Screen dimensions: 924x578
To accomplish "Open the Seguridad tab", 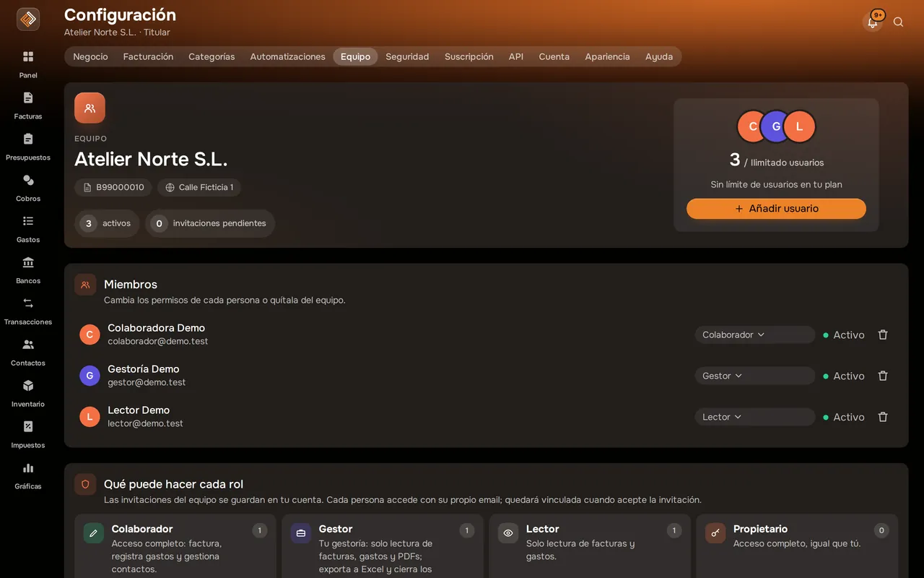I will (x=407, y=56).
